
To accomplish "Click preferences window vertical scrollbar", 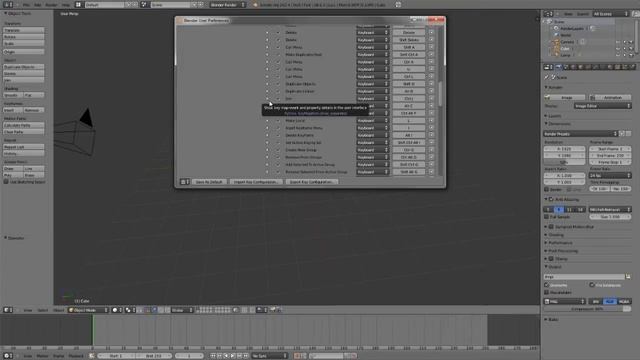I will (x=440, y=94).
